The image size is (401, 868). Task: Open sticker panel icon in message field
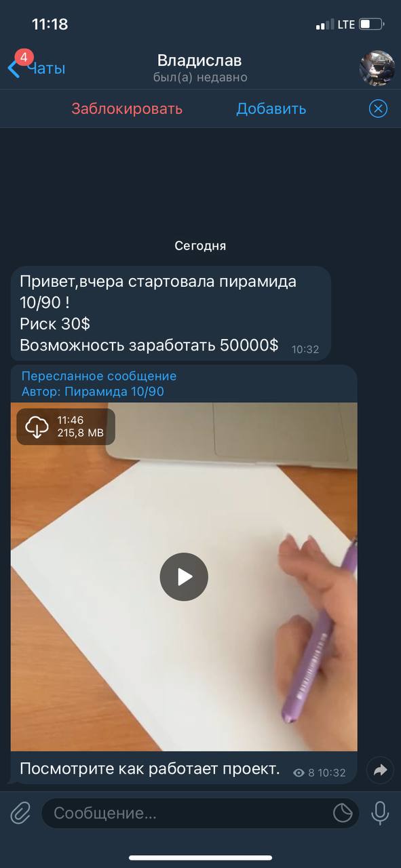pos(343,812)
